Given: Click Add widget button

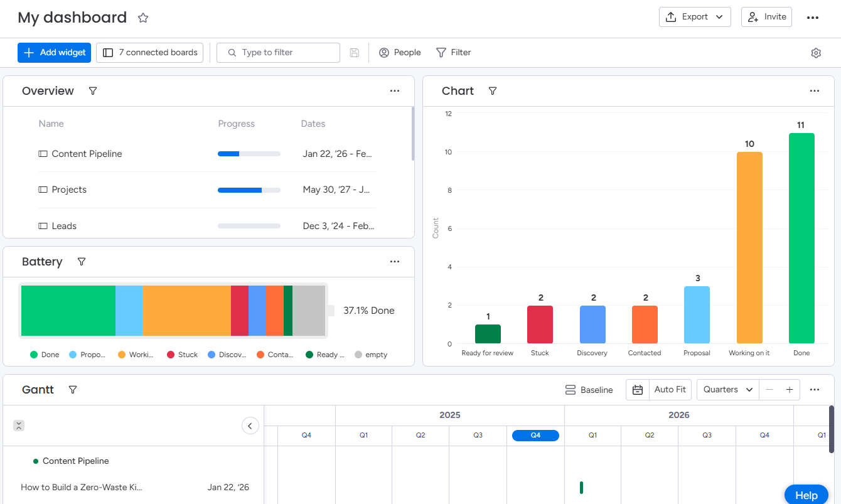Looking at the screenshot, I should tap(54, 53).
